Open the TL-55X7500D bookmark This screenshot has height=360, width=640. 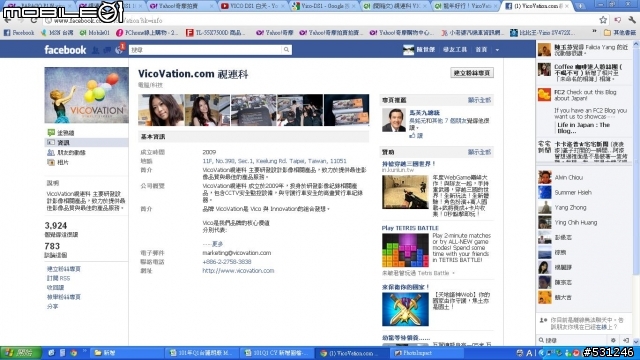217,33
